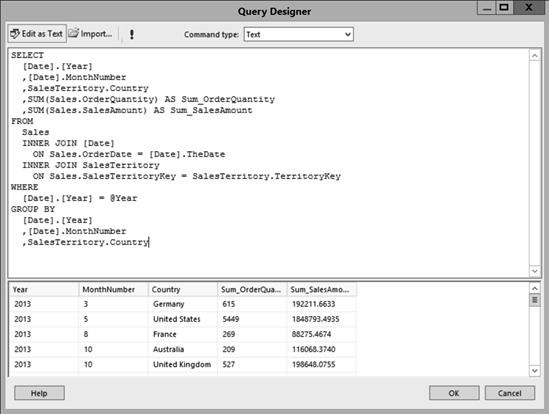Select the United States cell
The width and height of the screenshot is (549, 414).
tap(182, 319)
